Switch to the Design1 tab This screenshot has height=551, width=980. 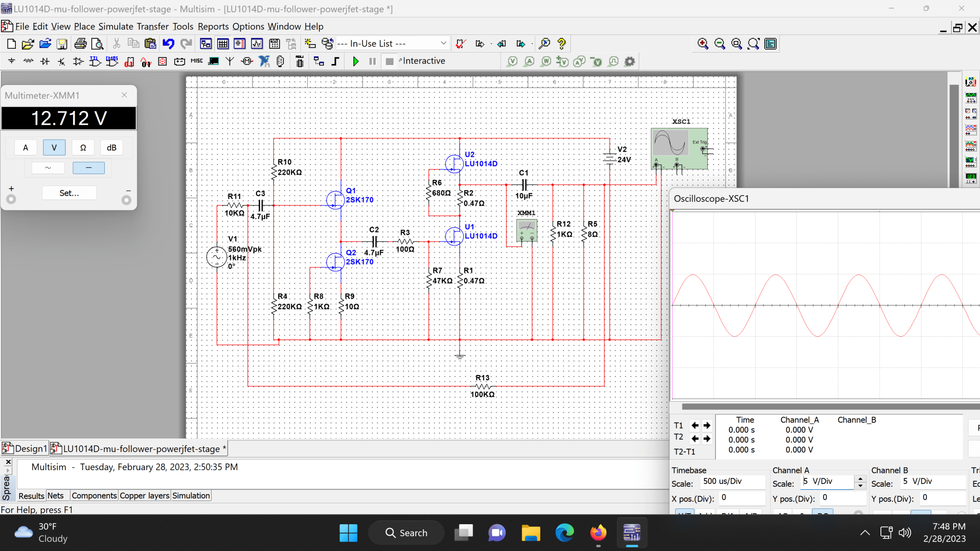tap(25, 449)
